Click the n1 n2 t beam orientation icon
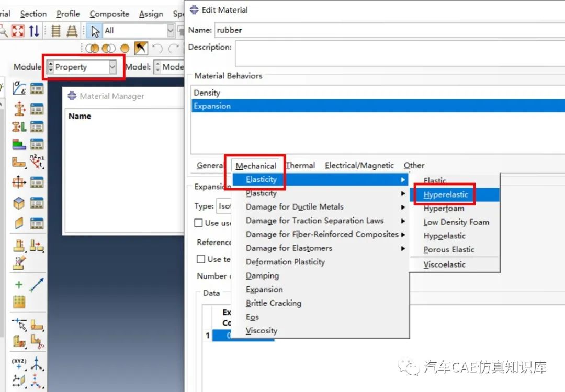 pyautogui.click(x=37, y=162)
